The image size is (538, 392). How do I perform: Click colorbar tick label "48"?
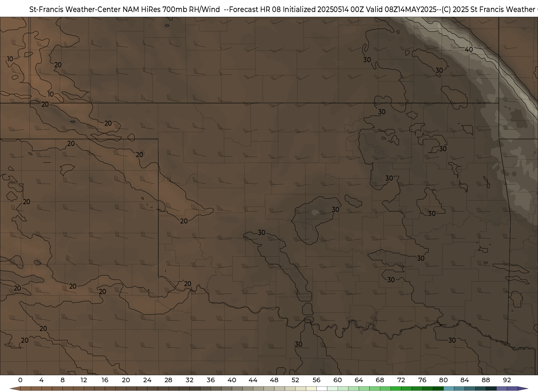tap(274, 380)
